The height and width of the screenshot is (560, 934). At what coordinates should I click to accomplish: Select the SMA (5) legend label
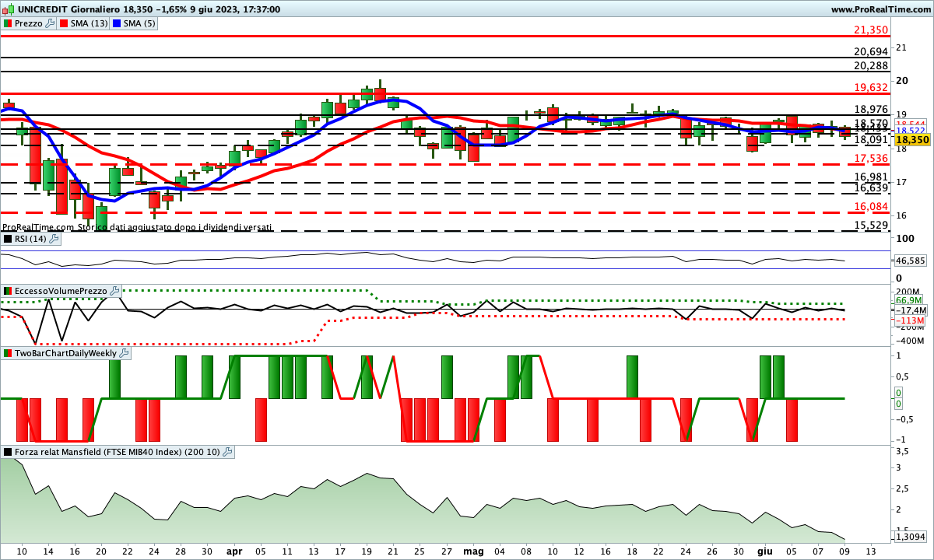click(139, 23)
